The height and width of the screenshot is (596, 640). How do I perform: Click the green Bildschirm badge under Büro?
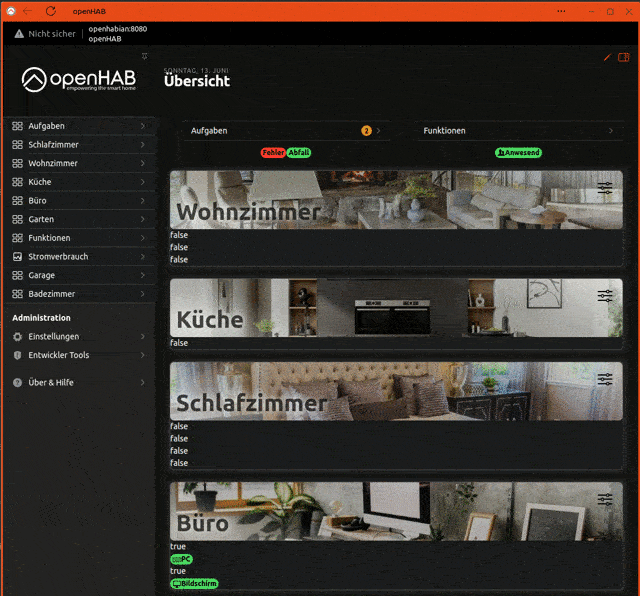point(194,583)
